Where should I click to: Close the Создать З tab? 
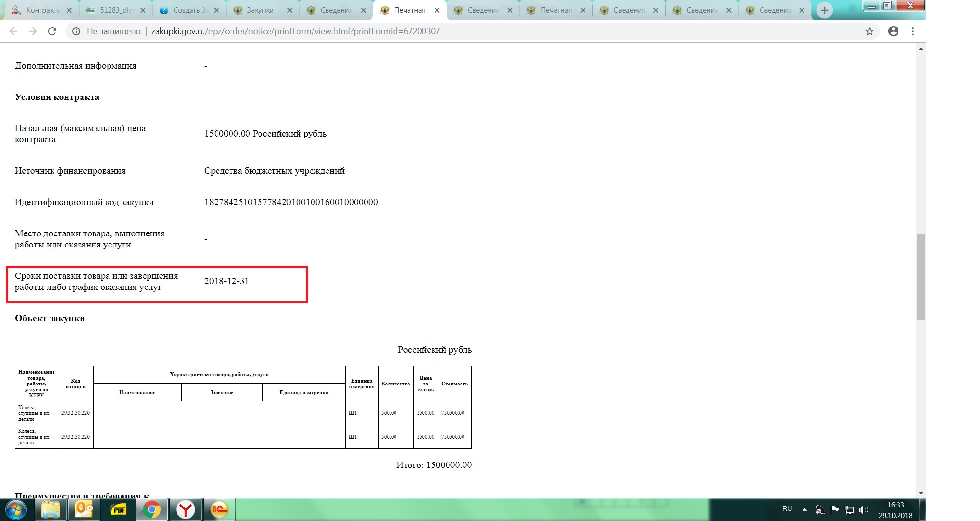216,10
